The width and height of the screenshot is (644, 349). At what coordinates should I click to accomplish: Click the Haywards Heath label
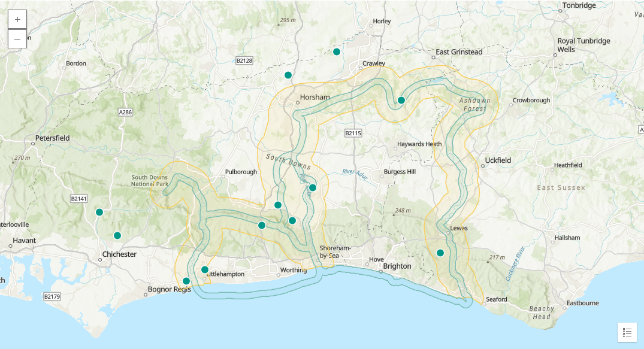(419, 144)
